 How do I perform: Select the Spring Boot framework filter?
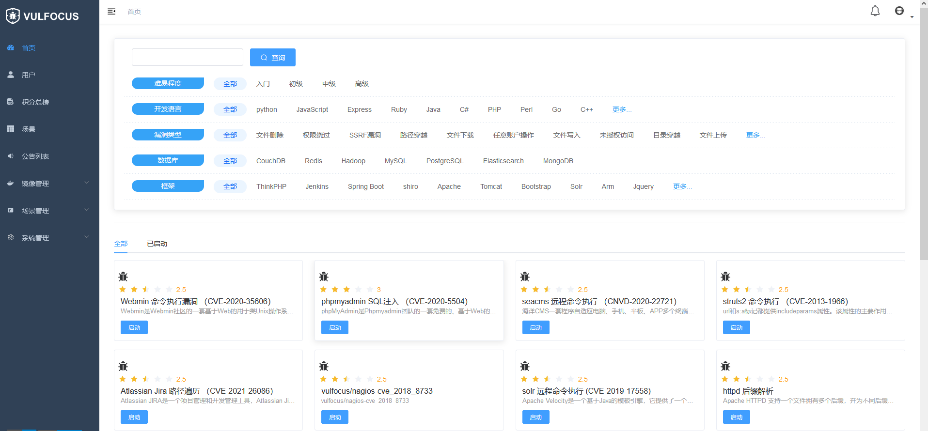coord(365,186)
